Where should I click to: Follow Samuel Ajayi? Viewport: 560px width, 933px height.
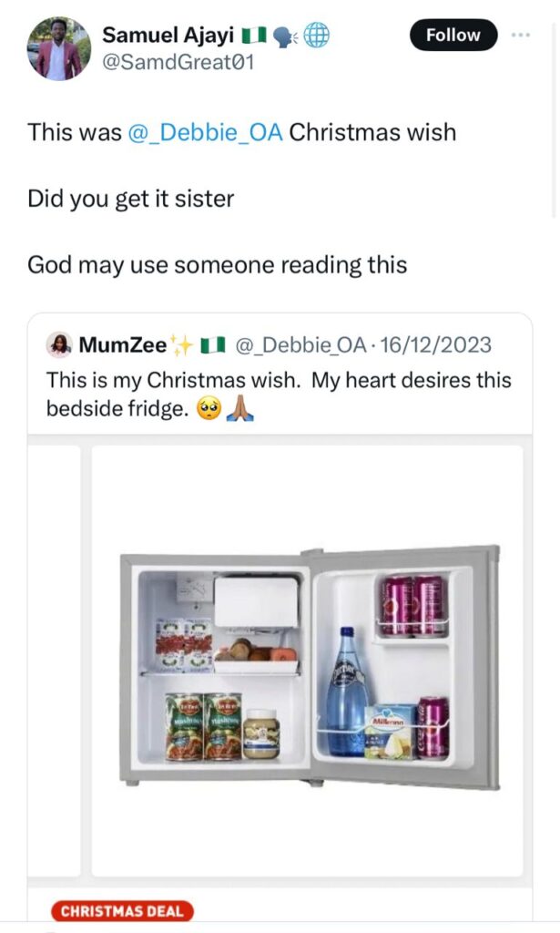[453, 35]
